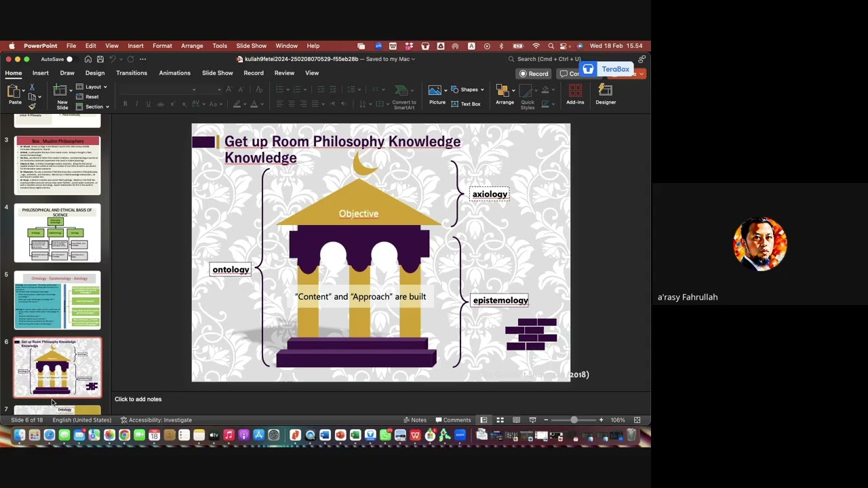Open the New Slide dropdown arrow

[71, 91]
